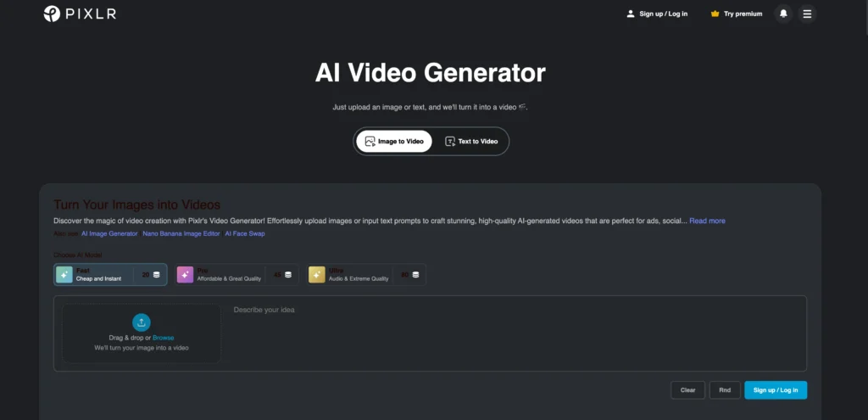Click the teal Fast model sparkle icon

(64, 274)
